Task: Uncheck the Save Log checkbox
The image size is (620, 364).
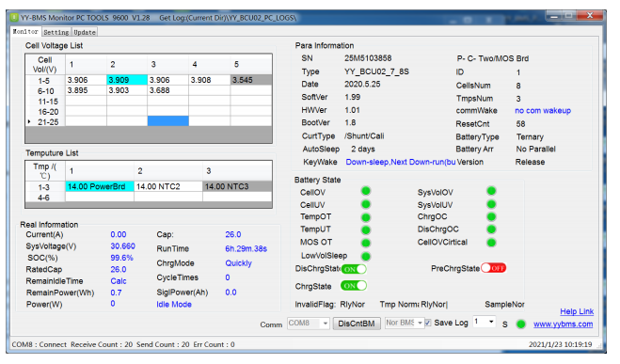Action: 428,323
